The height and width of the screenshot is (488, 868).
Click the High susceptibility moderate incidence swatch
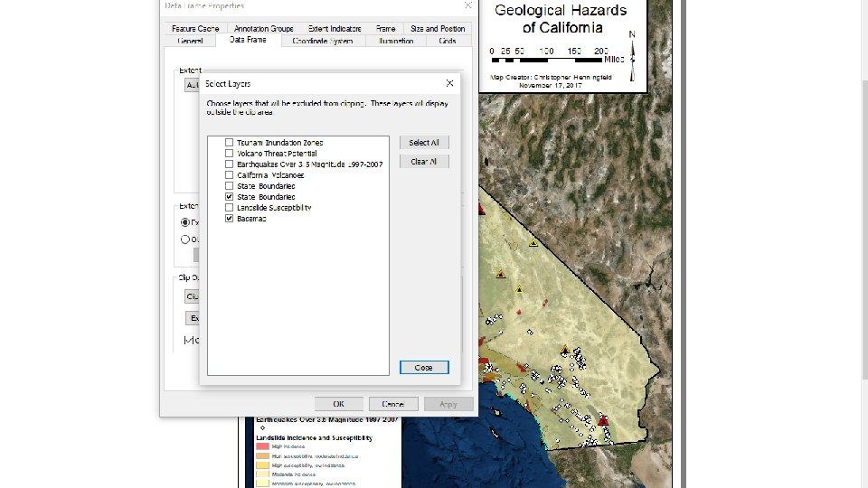point(262,455)
